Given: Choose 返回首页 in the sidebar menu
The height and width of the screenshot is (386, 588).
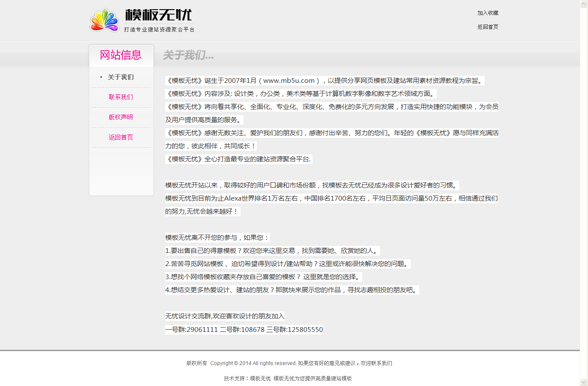Looking at the screenshot, I should click(121, 137).
